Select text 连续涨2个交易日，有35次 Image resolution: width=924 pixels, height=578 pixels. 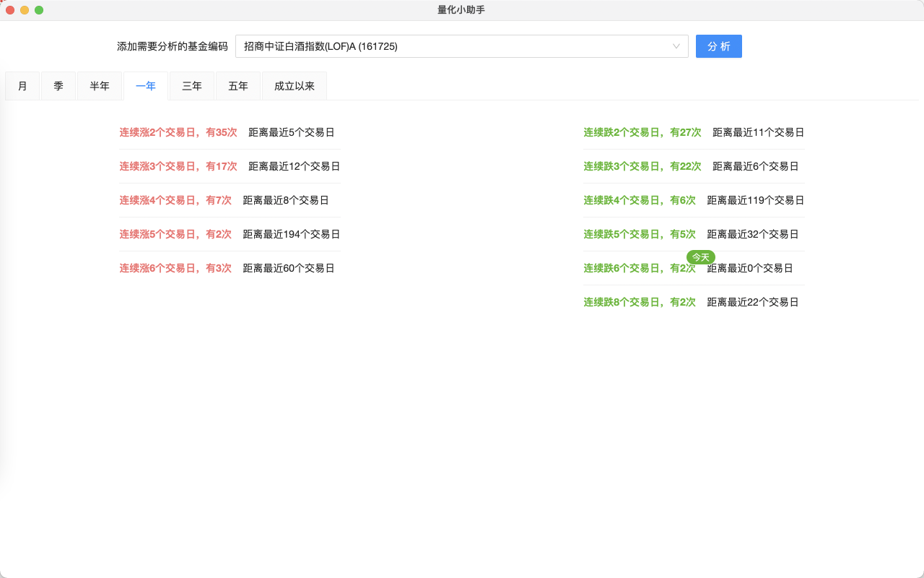click(x=178, y=132)
